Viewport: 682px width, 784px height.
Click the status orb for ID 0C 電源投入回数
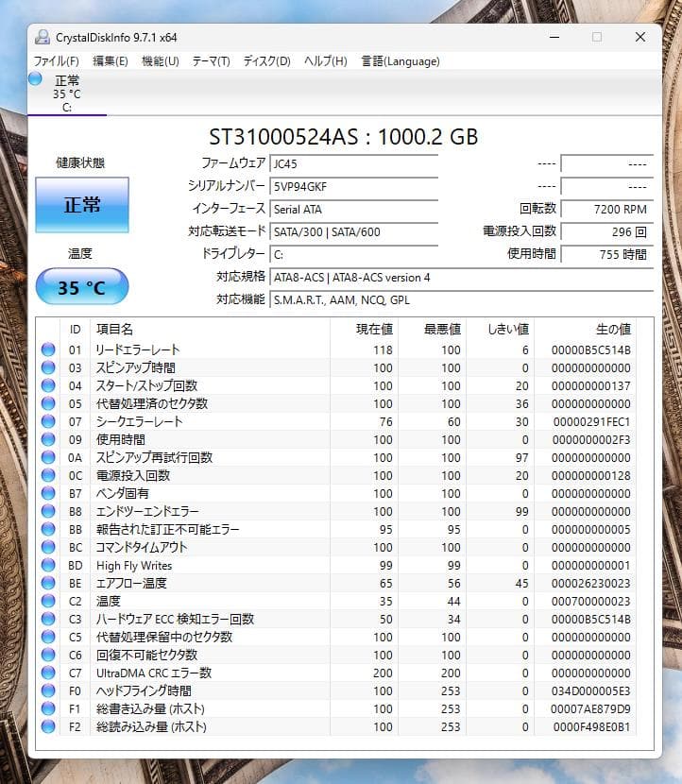coord(48,475)
